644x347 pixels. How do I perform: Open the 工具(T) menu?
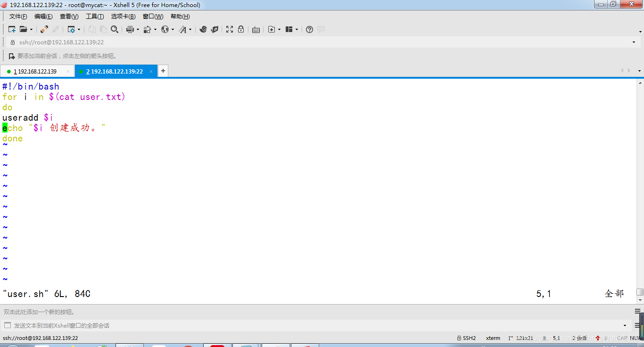95,17
